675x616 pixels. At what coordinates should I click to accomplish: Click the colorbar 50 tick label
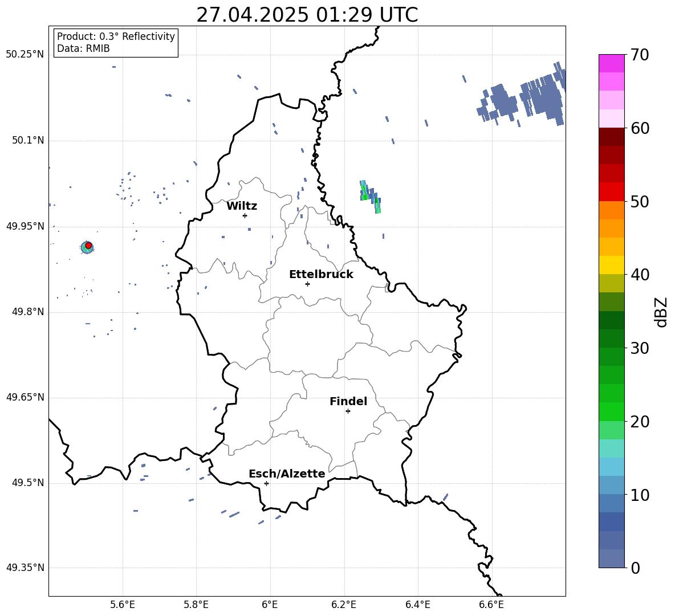tap(640, 201)
